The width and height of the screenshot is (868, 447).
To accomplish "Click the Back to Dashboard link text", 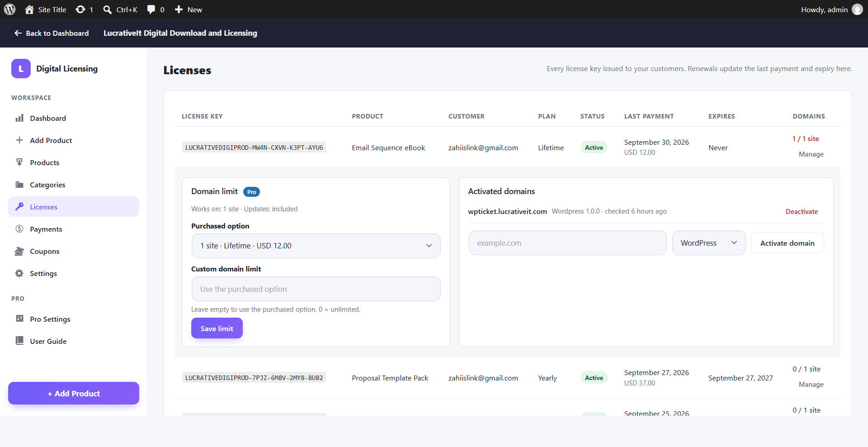I will (57, 33).
